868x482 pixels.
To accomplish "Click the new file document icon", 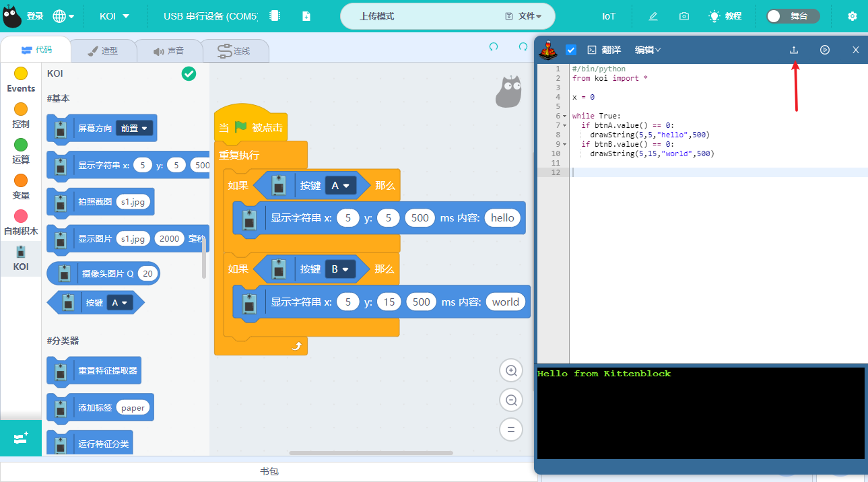I will (x=306, y=16).
